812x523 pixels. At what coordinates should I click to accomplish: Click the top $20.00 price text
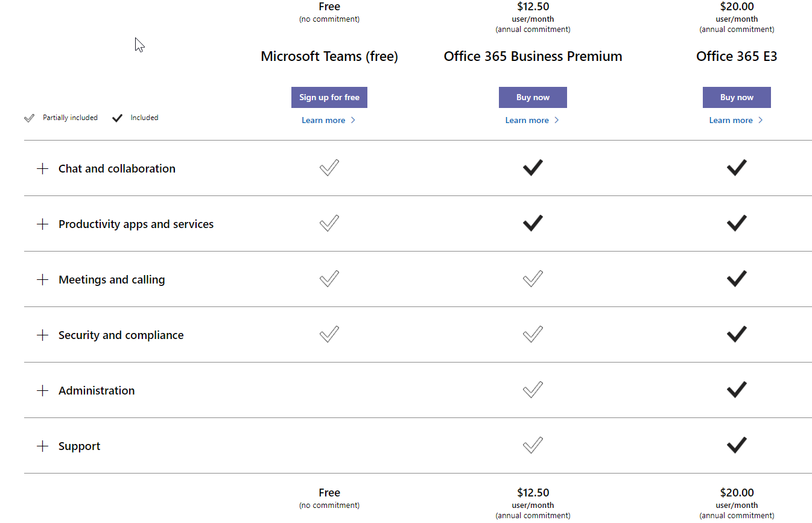click(737, 7)
